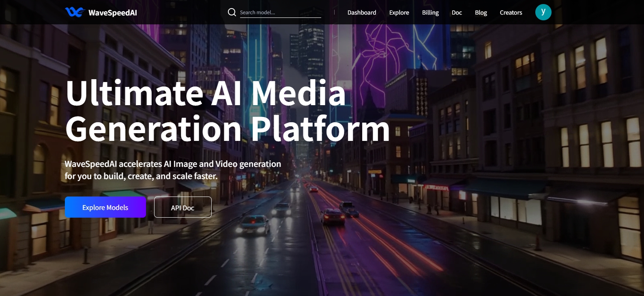Click the outlined API Doc button
644x296 pixels.
pyautogui.click(x=182, y=207)
